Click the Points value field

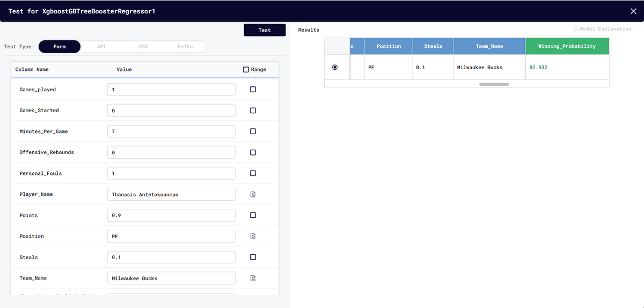click(x=171, y=215)
